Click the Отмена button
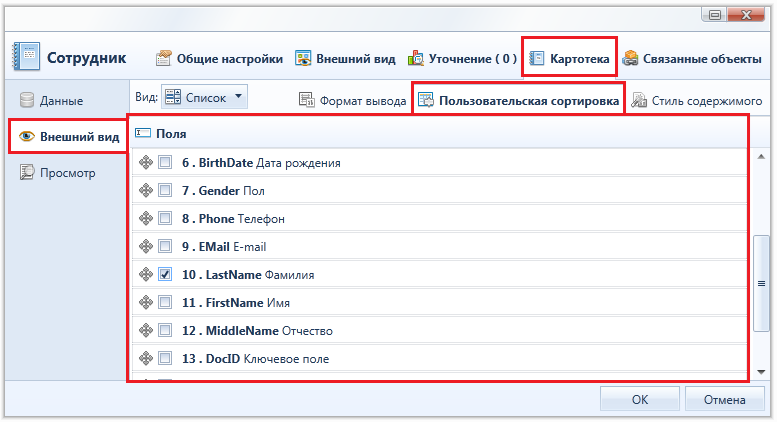Viewport: 777px width, 422px height. (x=724, y=399)
